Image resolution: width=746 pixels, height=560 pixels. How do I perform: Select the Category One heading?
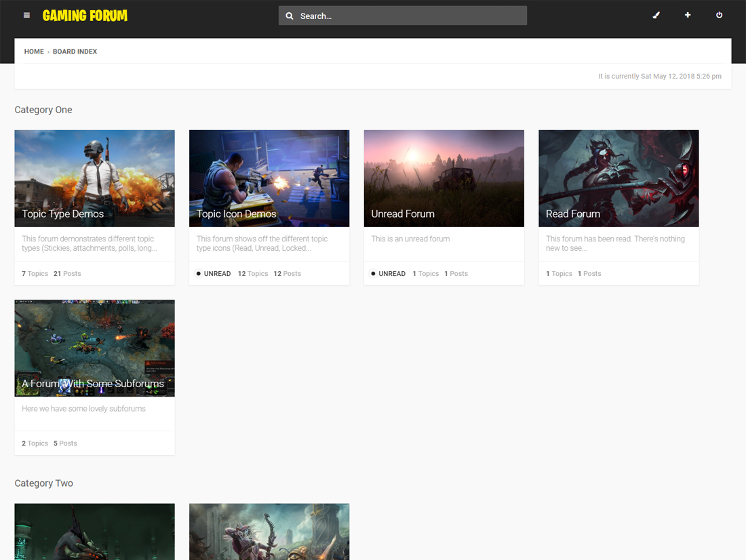43,110
